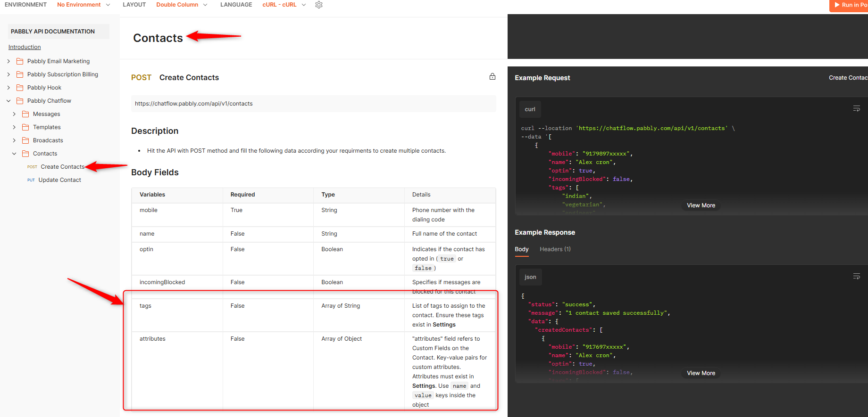Click the Contacts folder icon in sidebar
Viewport: 868px width, 417px height.
(25, 154)
